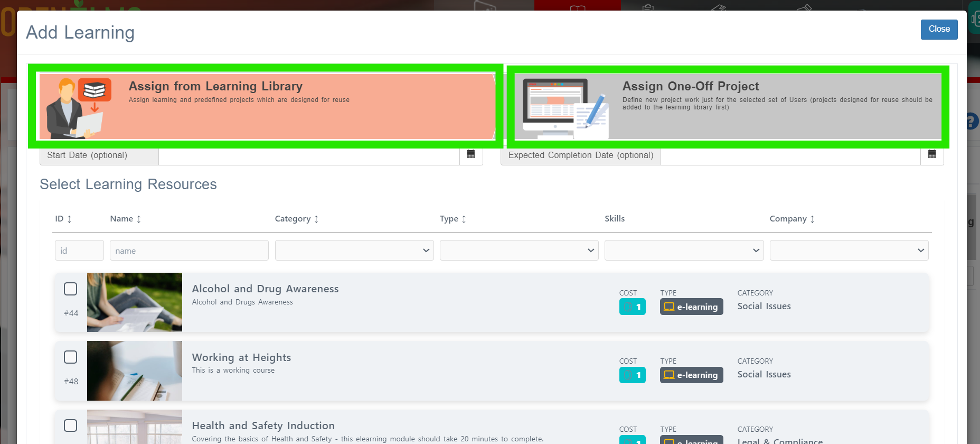Click the Start Date input field
980x444 pixels.
[x=309, y=155]
